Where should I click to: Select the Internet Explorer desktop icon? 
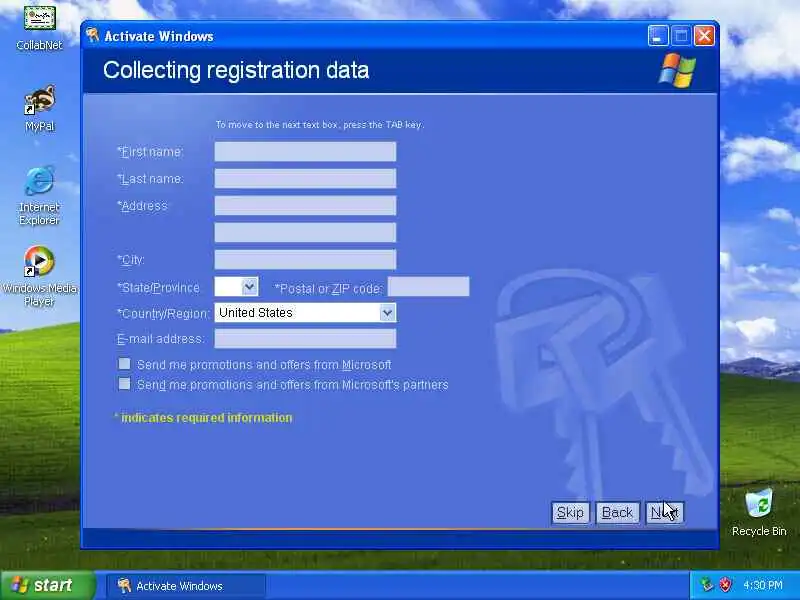tap(39, 195)
